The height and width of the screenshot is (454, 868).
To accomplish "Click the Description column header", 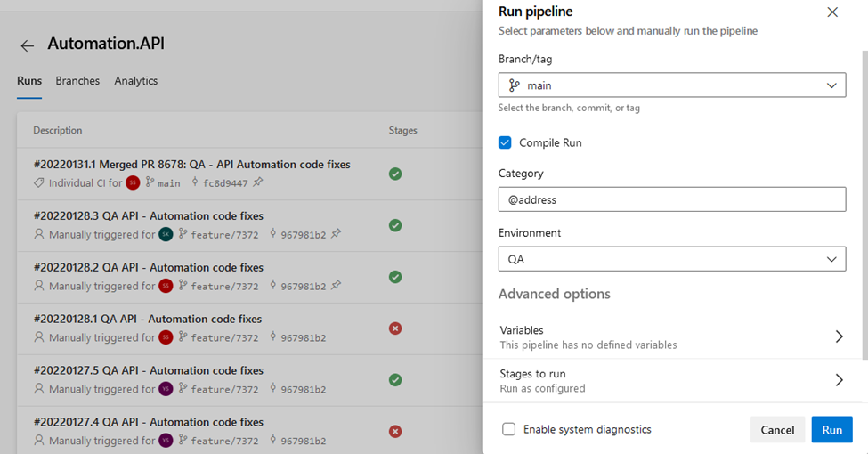I will click(58, 130).
